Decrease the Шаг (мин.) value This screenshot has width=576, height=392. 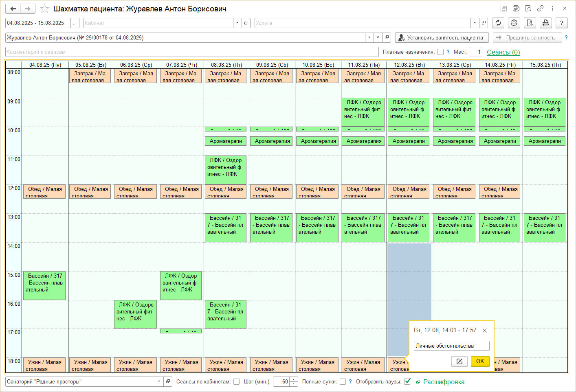pyautogui.click(x=294, y=384)
